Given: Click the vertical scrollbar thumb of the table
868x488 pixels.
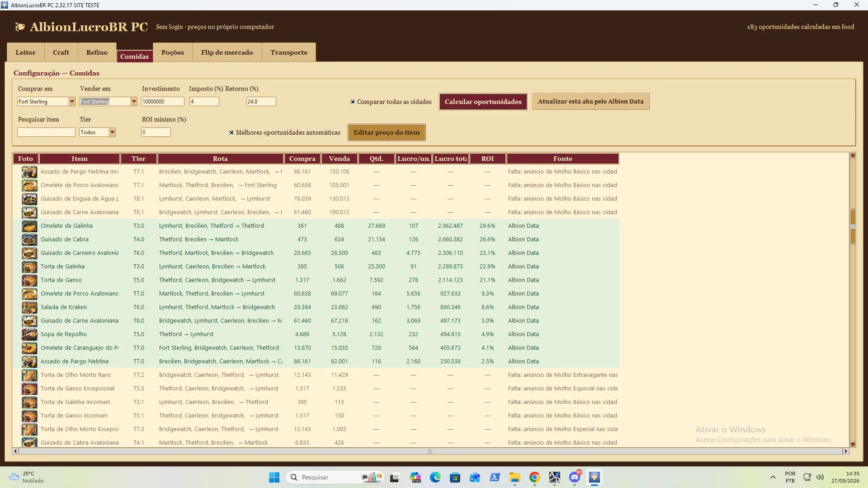Looking at the screenshot, I should [x=853, y=226].
